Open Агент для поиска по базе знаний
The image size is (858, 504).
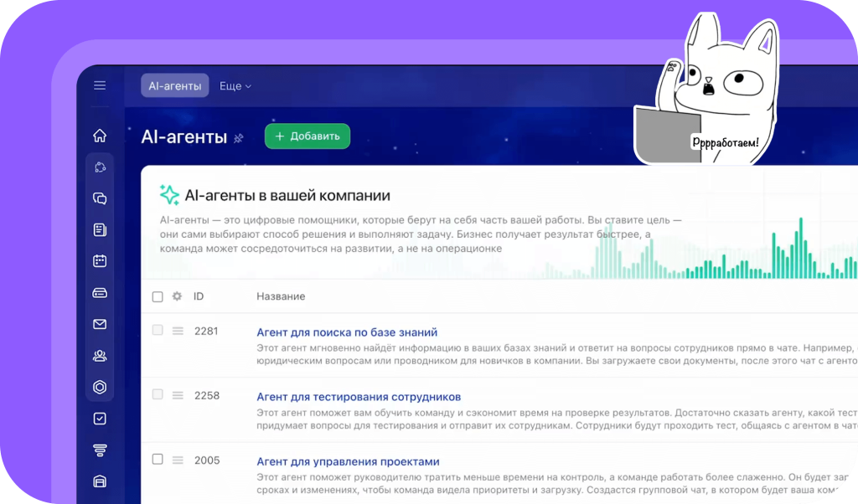click(347, 332)
